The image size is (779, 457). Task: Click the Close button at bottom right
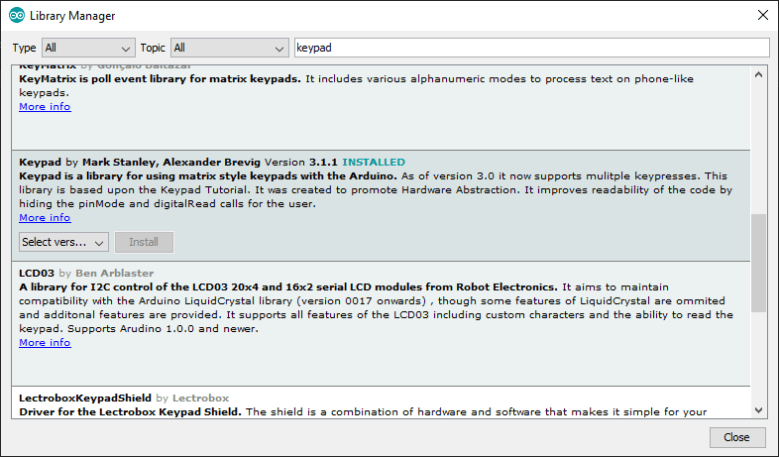click(x=737, y=437)
